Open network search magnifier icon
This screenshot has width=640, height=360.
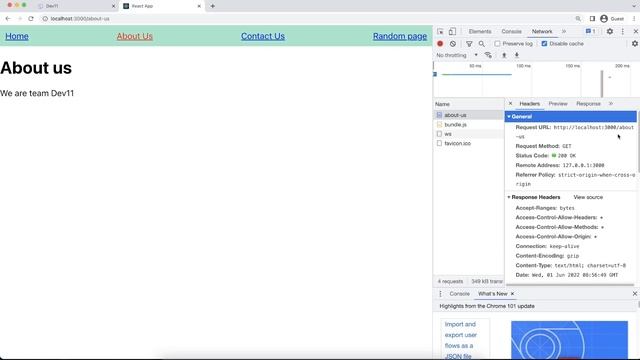click(x=482, y=44)
